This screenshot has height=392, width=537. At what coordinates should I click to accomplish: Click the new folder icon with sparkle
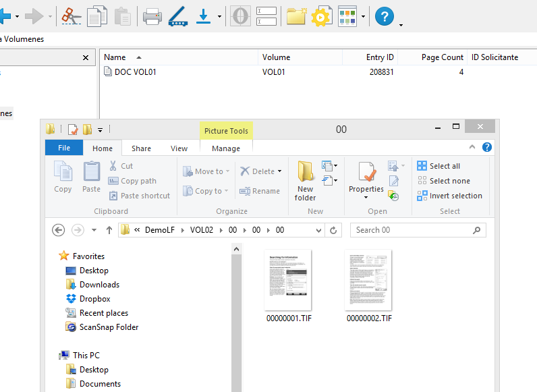pyautogui.click(x=296, y=16)
